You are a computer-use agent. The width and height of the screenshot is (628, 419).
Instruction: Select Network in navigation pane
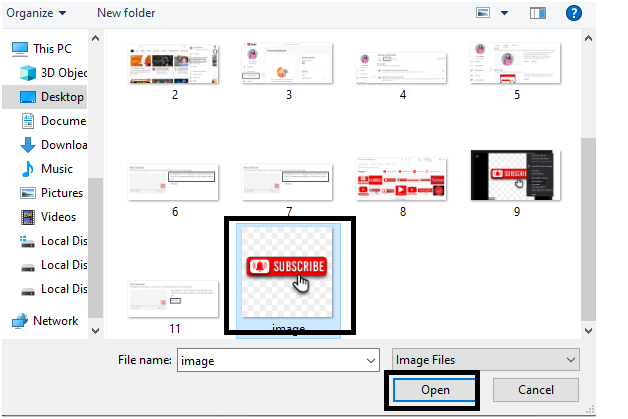coord(55,321)
